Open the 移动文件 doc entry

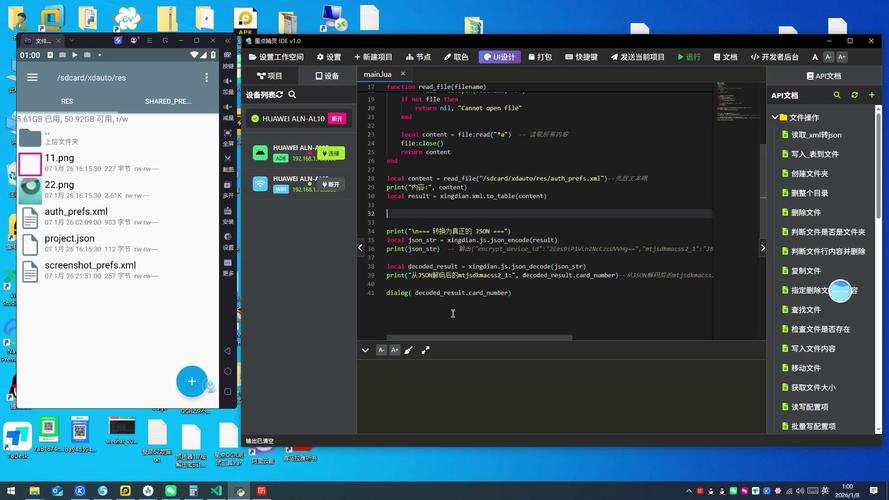click(801, 368)
